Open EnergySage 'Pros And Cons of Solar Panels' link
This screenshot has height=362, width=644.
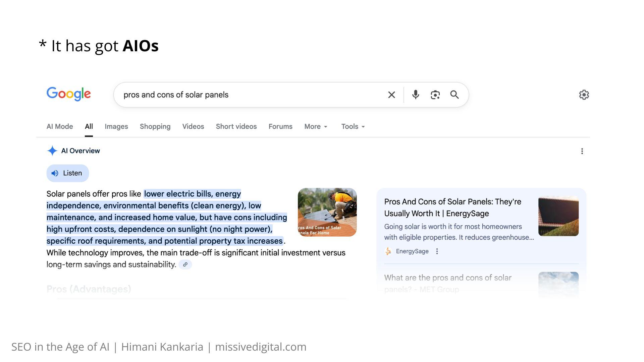(452, 207)
